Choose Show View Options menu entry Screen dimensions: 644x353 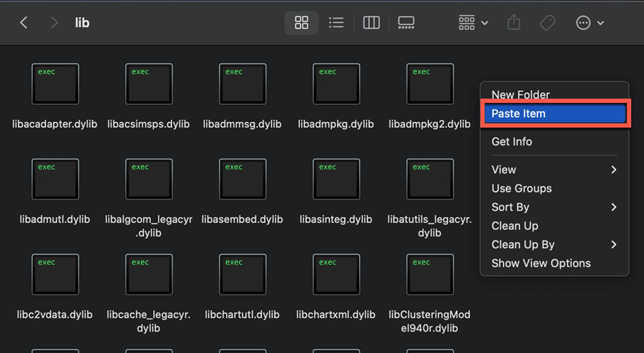555,263
